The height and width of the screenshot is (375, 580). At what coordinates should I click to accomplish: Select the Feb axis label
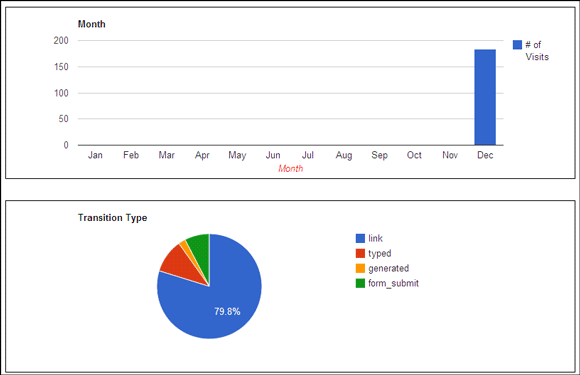131,155
